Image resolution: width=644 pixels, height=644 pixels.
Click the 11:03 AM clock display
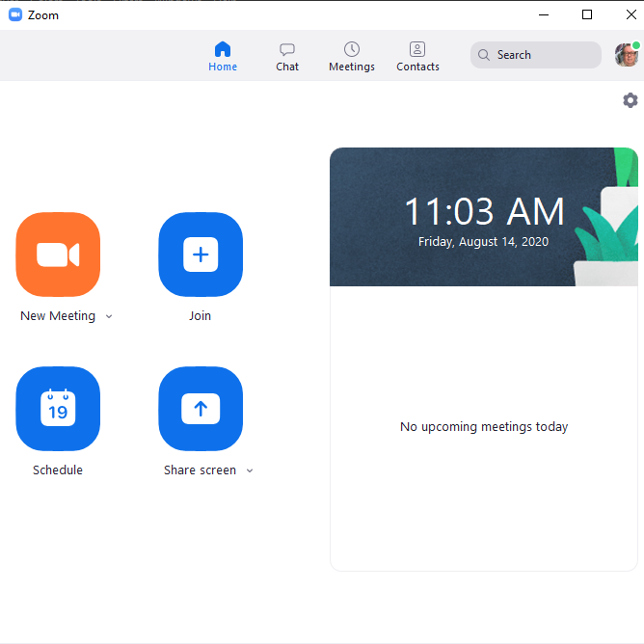484,211
